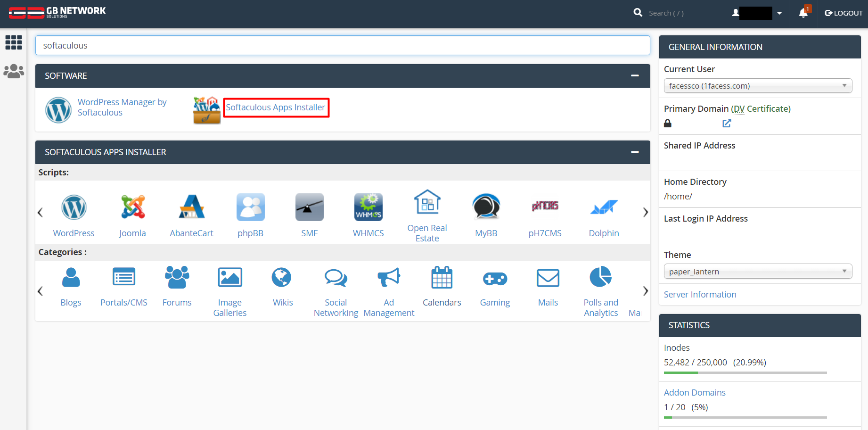Click the softaculous search input field
This screenshot has width=868, height=430.
343,46
